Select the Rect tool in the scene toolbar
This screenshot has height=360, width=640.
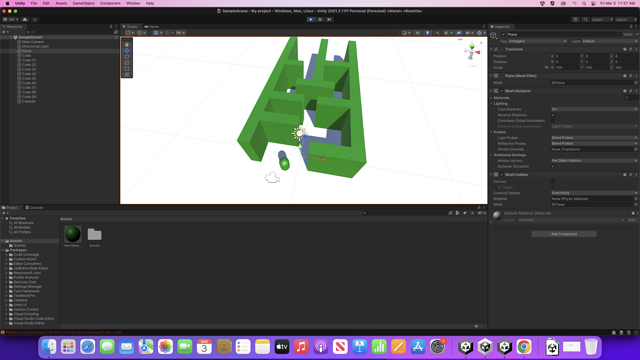coord(127,69)
